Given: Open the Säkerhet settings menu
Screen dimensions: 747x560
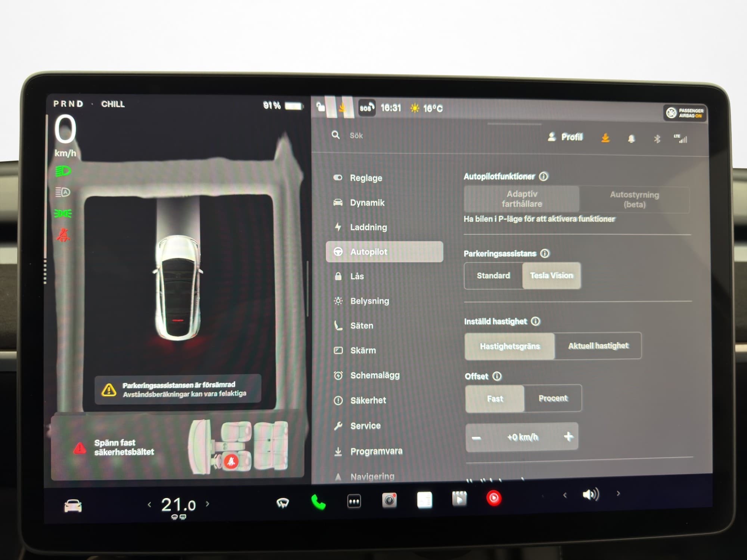Looking at the screenshot, I should click(x=368, y=400).
